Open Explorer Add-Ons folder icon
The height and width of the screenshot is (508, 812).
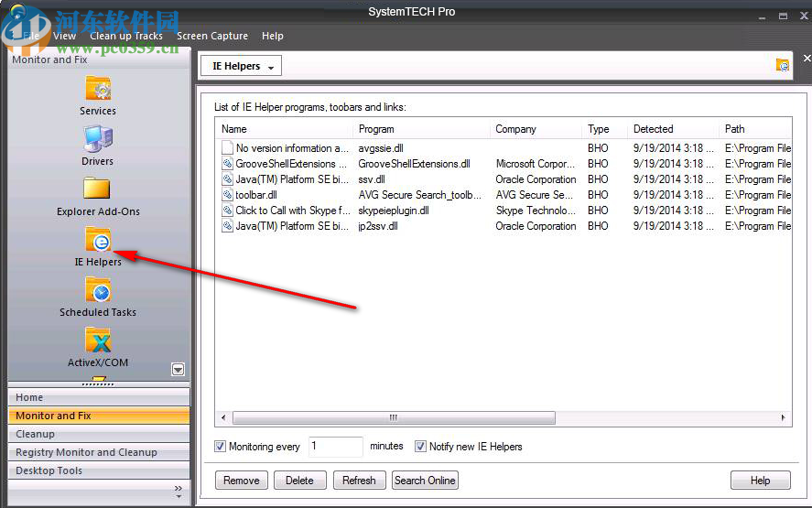[97, 189]
